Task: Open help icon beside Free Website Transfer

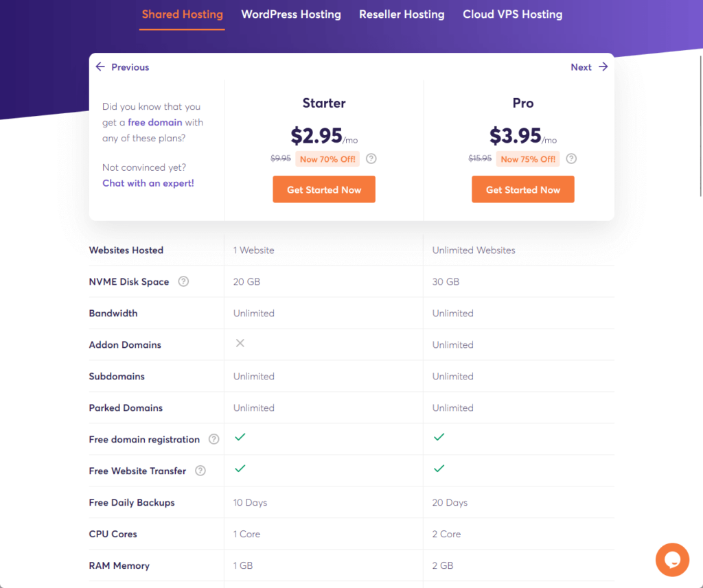Action: (x=200, y=471)
